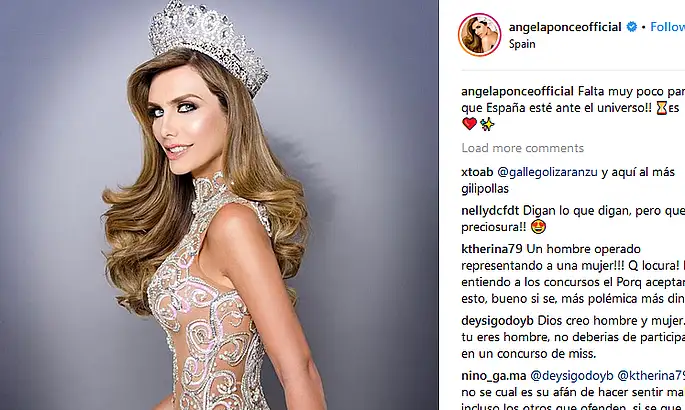Click the sparkles emoji in caption
The width and height of the screenshot is (685, 410).
point(487,124)
